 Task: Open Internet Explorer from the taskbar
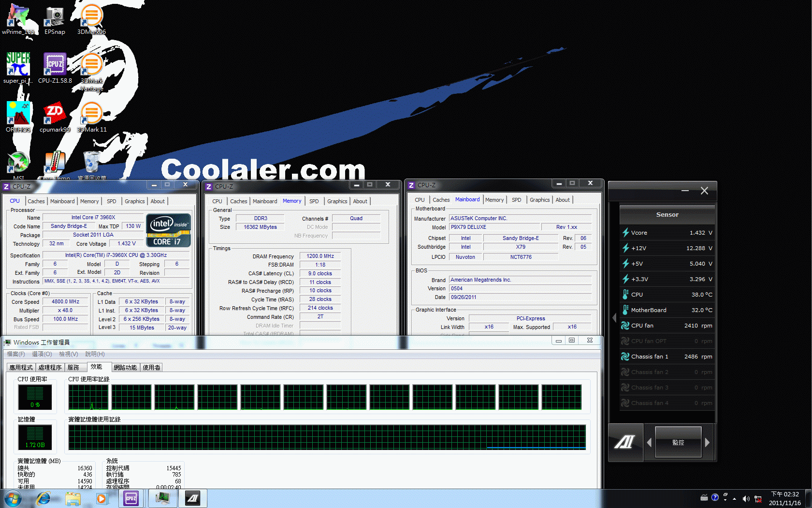pyautogui.click(x=43, y=499)
